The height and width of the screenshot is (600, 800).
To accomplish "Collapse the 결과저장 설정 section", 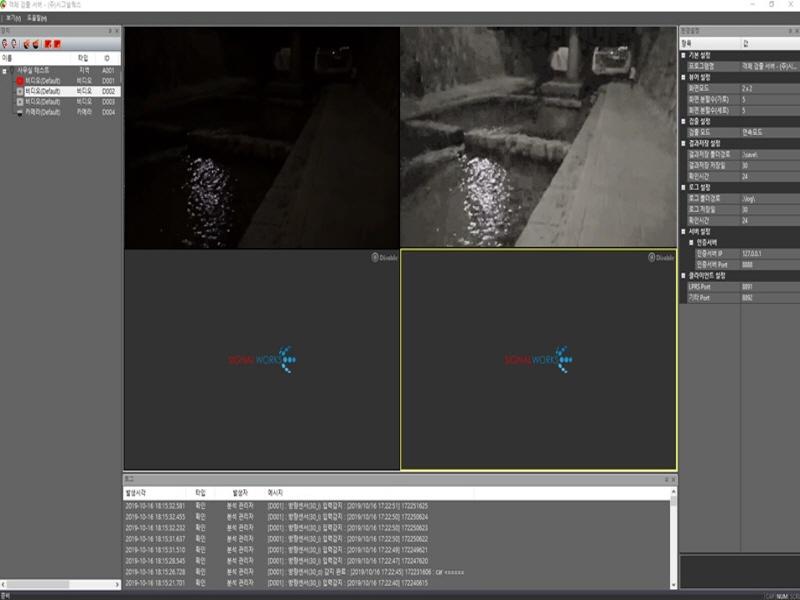I will pyautogui.click(x=684, y=143).
